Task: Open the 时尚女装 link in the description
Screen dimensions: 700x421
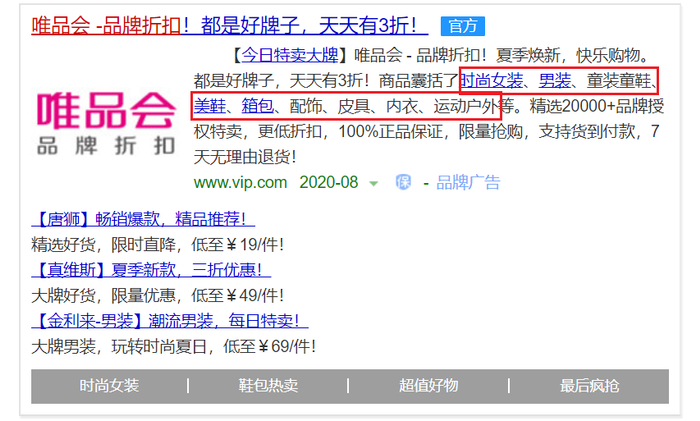Action: point(491,81)
